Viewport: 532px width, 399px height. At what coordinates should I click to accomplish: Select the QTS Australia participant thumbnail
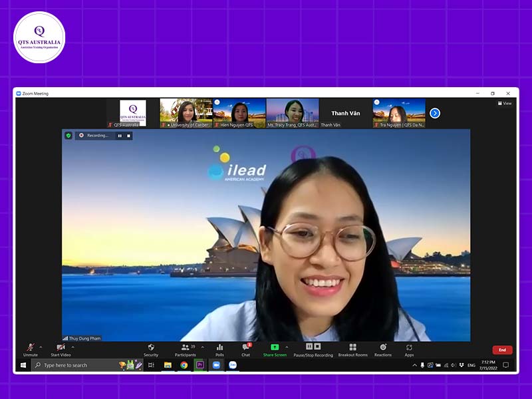pyautogui.click(x=133, y=113)
